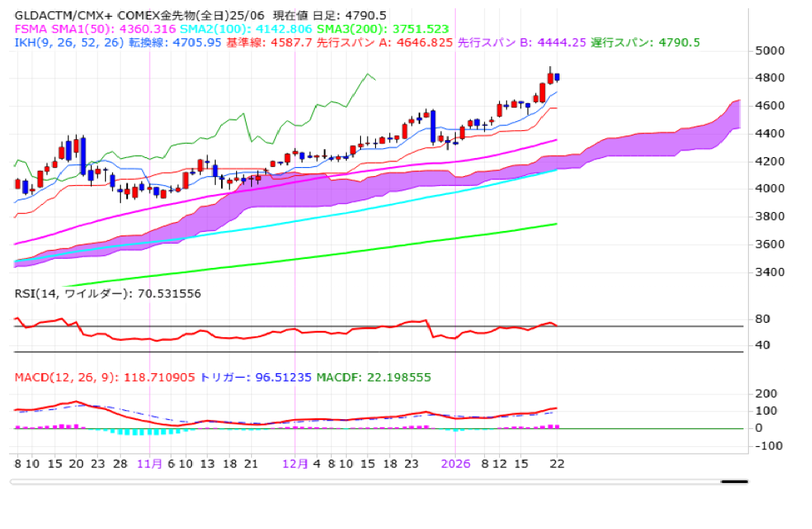Click the 5000 price axis label
Screen dimensions: 812x529
pos(771,50)
